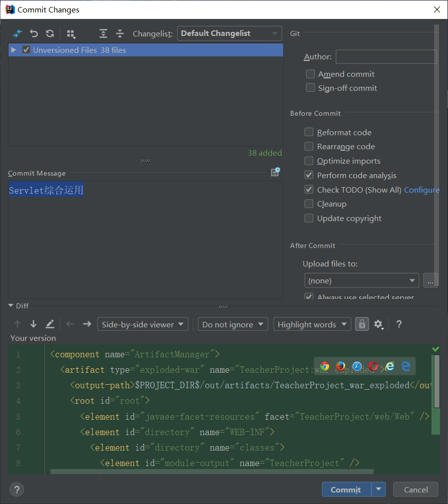Expand Unversioned Files tree node
This screenshot has width=448, height=504.
pos(13,50)
